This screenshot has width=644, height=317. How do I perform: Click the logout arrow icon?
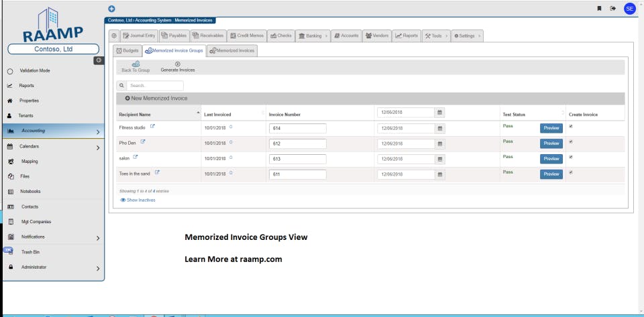pyautogui.click(x=612, y=8)
